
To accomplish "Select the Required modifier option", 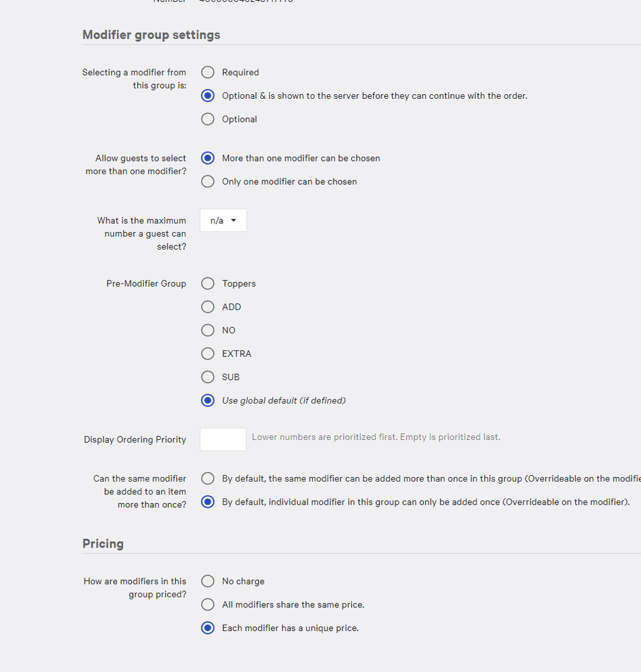I will tap(209, 73).
